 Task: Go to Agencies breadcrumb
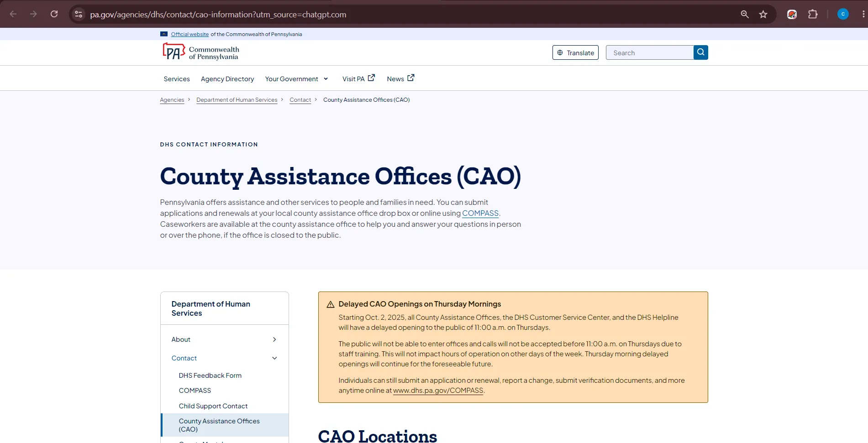point(172,100)
